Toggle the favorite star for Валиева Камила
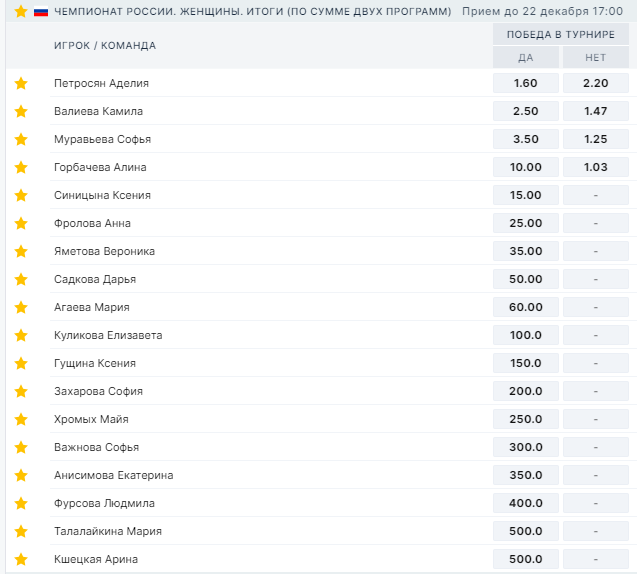This screenshot has width=637, height=574. [x=21, y=111]
